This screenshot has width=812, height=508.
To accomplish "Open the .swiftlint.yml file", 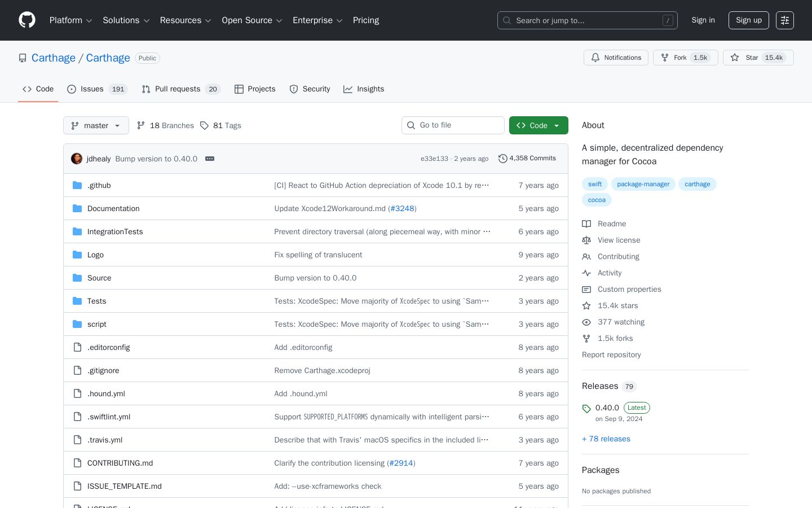I will [109, 417].
